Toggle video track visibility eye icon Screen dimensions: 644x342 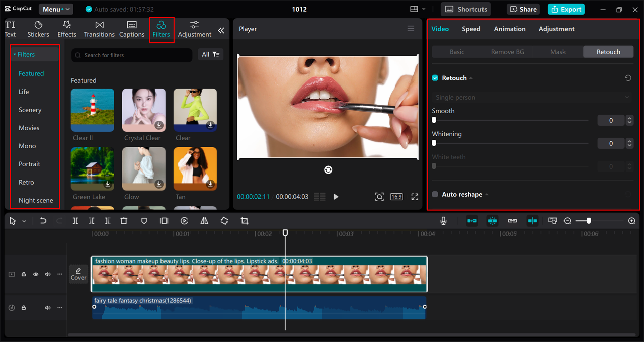pos(36,274)
